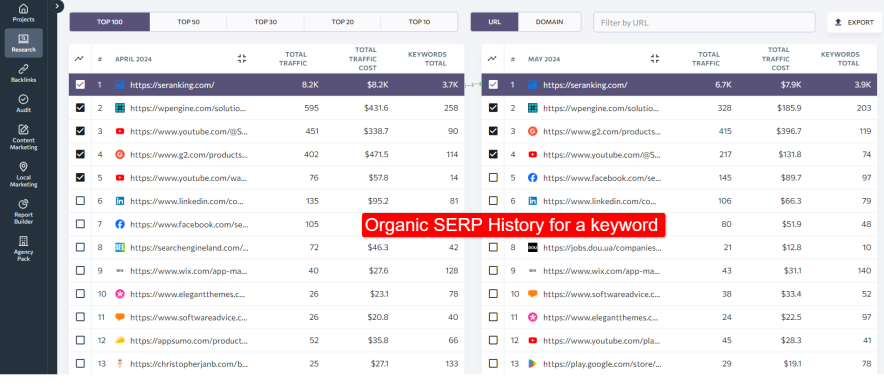Screen dimensions: 884x391
Task: Open searchengineland.com URL link
Action: click(x=189, y=247)
